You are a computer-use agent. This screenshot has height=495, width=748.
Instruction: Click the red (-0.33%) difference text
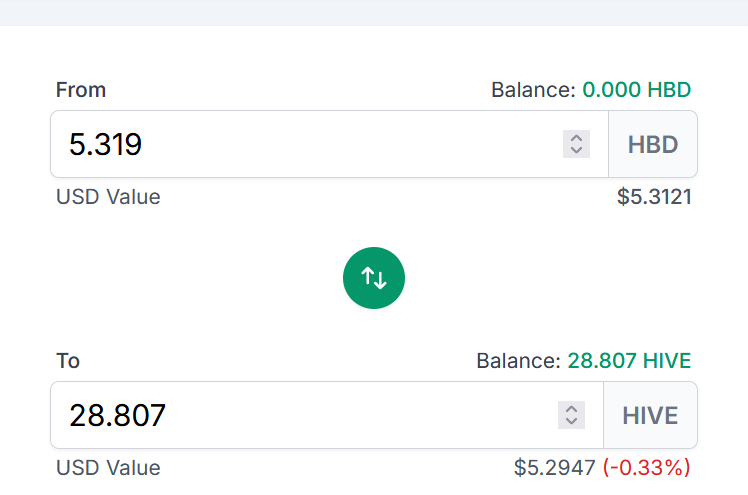(x=647, y=467)
